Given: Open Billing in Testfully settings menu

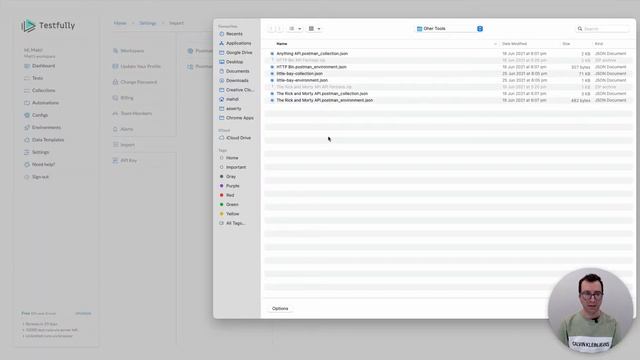Looking at the screenshot, I should [x=127, y=98].
